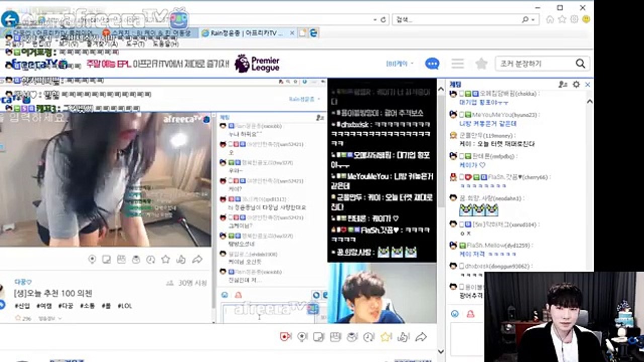Viewport: 644px width, 362px height.
Task: Click the red camera icon under the outer player
Action: [x=285, y=337]
